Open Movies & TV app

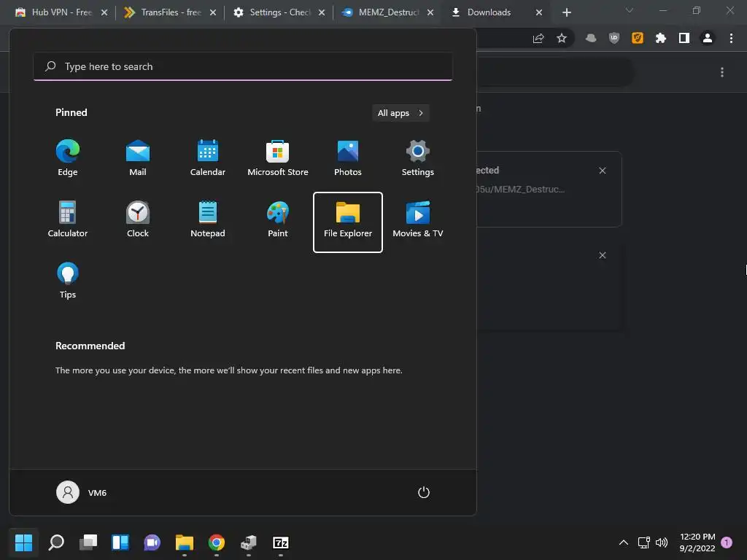(418, 219)
